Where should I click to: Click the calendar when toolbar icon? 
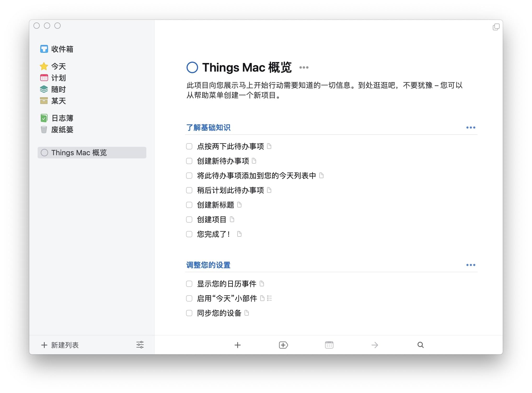click(x=329, y=345)
